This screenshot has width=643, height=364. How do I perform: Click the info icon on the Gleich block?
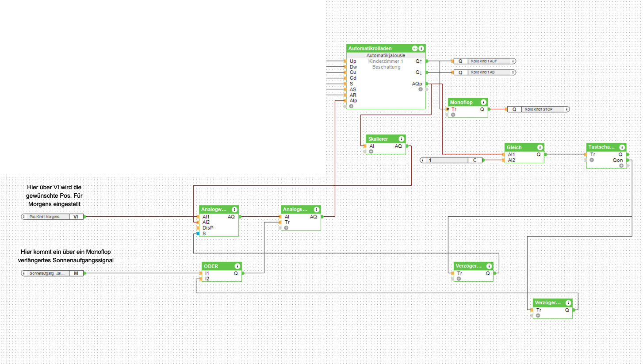pyautogui.click(x=540, y=147)
